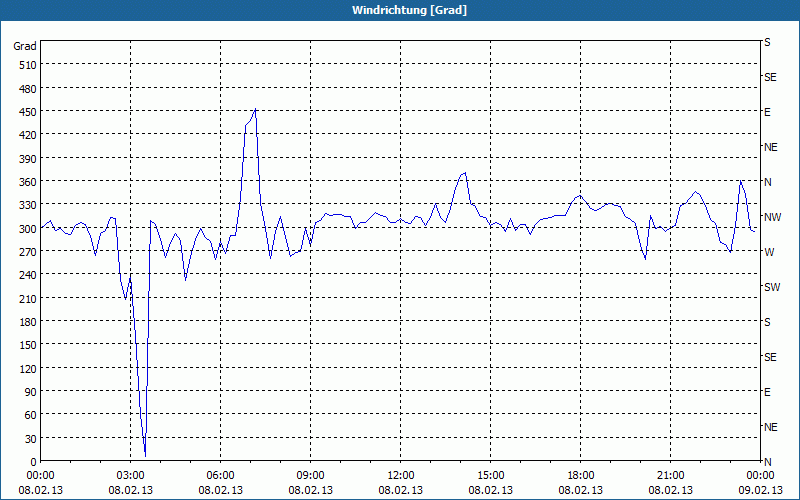Click the 09.02.13 date label
The image size is (800, 500).
click(x=760, y=490)
